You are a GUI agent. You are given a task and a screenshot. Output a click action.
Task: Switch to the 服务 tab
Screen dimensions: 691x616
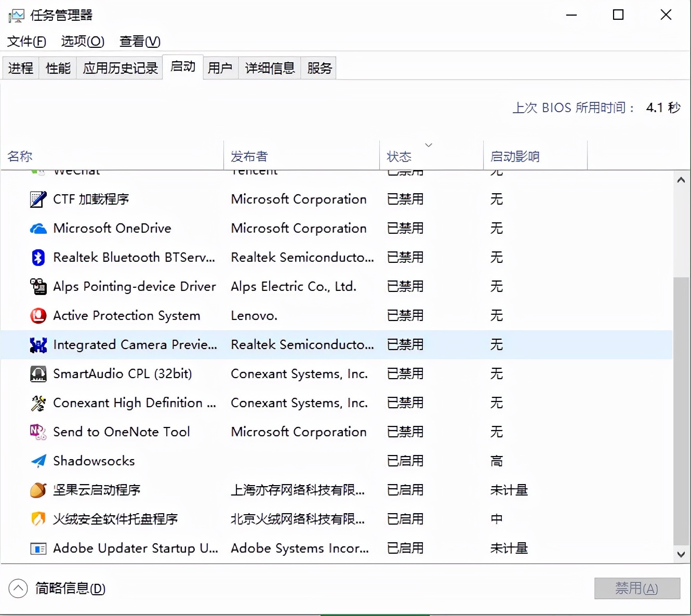pyautogui.click(x=318, y=68)
